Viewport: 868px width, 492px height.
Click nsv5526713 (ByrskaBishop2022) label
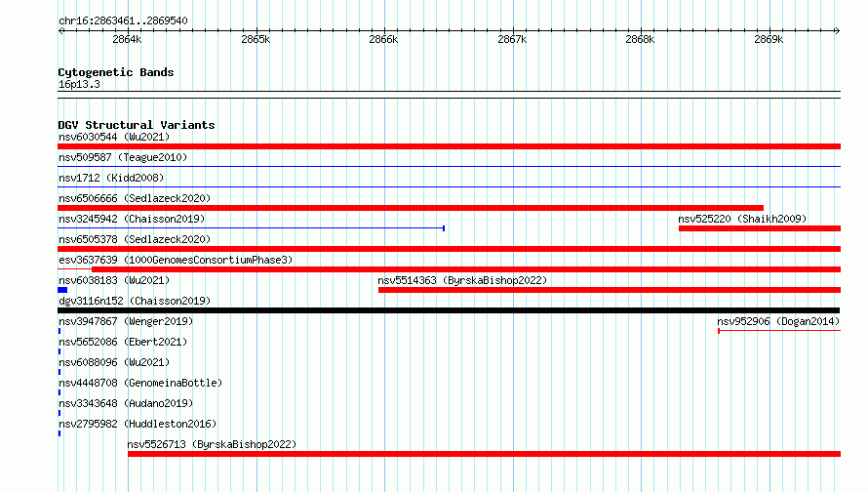[212, 444]
